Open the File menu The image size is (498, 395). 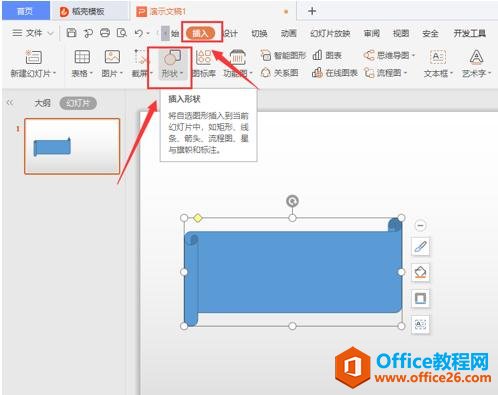click(x=32, y=33)
